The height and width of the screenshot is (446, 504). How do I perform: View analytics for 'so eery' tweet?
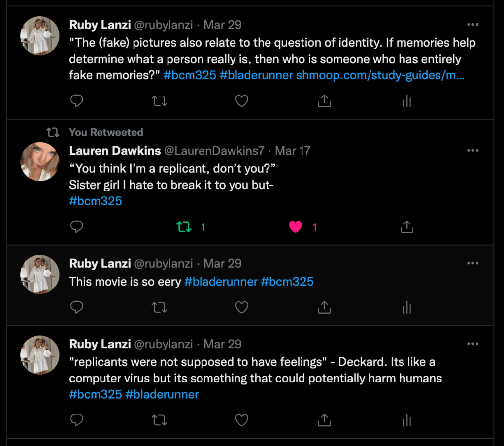406,308
